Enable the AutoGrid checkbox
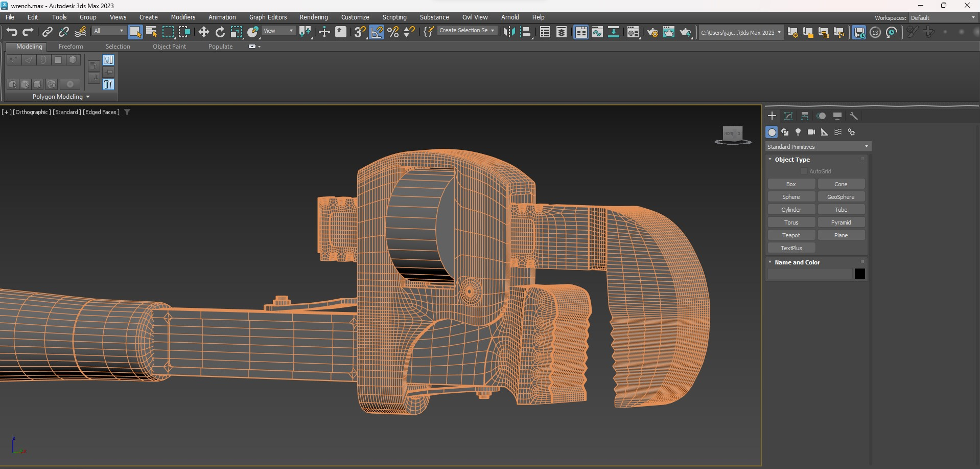The height and width of the screenshot is (469, 980). [804, 171]
